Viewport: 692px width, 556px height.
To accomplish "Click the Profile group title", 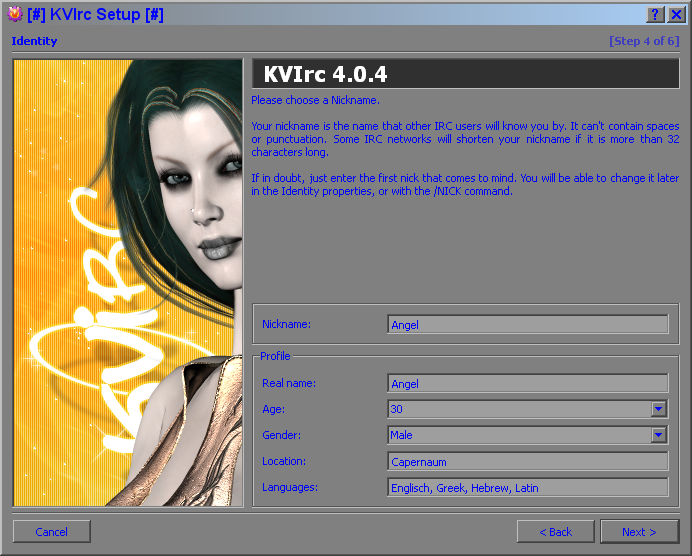I will [275, 356].
